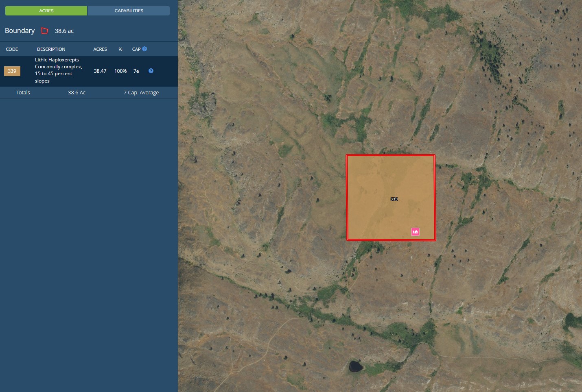Viewport: 582px width, 392px height.
Task: Click the red boundary polygon icon
Action: coord(45,31)
